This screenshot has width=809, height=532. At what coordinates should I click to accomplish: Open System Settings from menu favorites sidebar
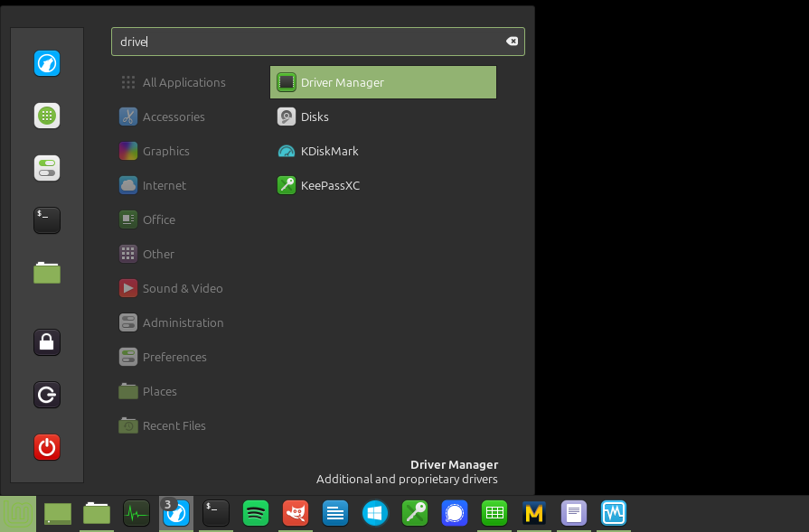click(47, 168)
